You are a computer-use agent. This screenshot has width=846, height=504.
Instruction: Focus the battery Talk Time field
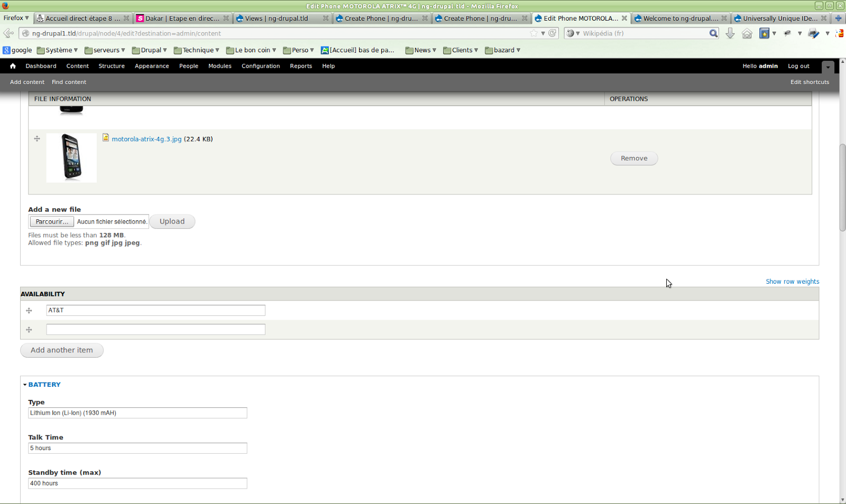point(137,448)
